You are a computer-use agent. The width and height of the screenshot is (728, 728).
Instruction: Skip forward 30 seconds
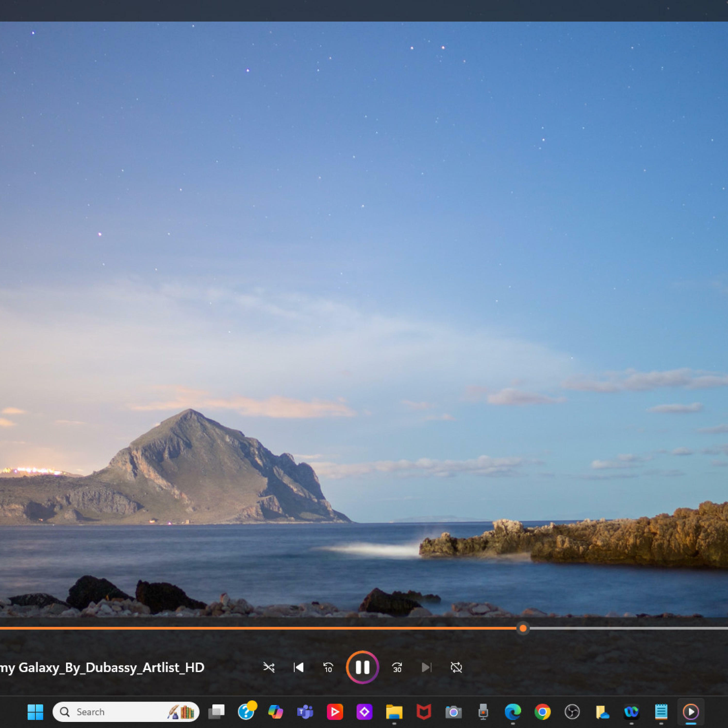point(397,667)
